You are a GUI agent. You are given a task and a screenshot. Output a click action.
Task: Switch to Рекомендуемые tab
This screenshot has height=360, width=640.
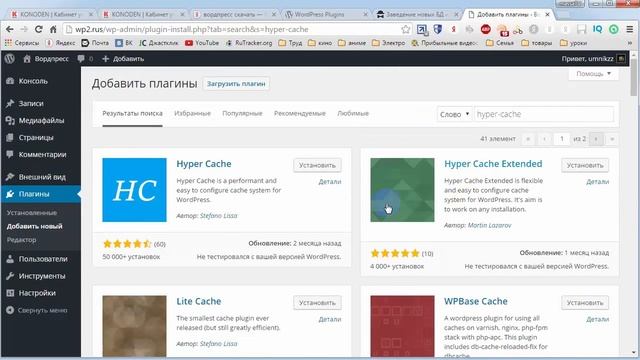tap(300, 113)
